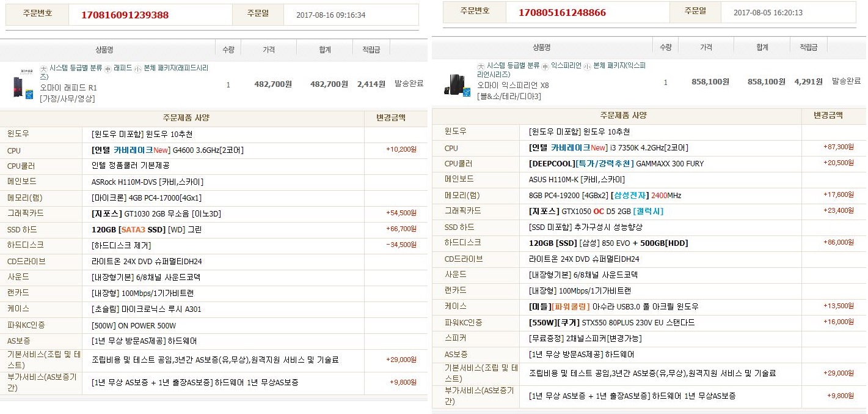Image resolution: width=868 pixels, height=414 pixels.
Task: Click the +20,500원 price change
Action: coord(839,163)
